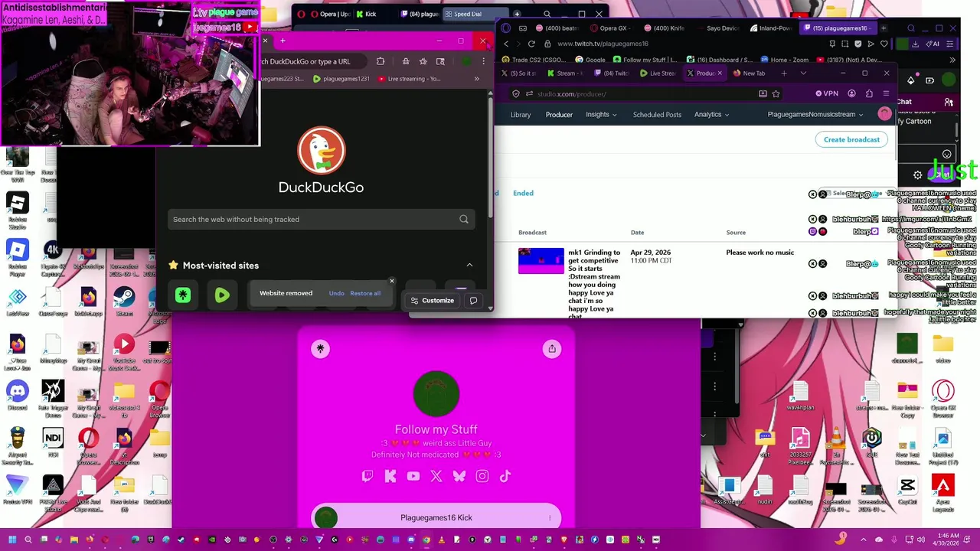Screen dimensions: 980x551
Task: Click the Customize button in DuckDuckGo
Action: [432, 300]
